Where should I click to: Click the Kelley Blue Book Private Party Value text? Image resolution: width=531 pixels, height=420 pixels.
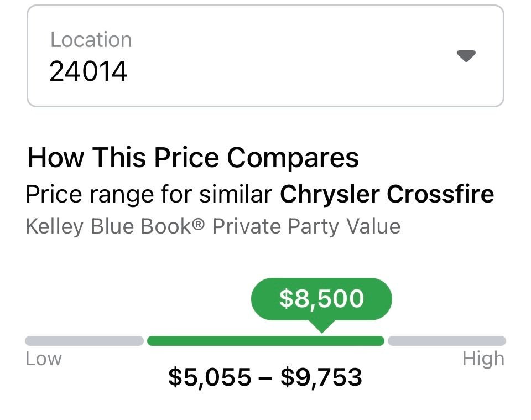213,226
